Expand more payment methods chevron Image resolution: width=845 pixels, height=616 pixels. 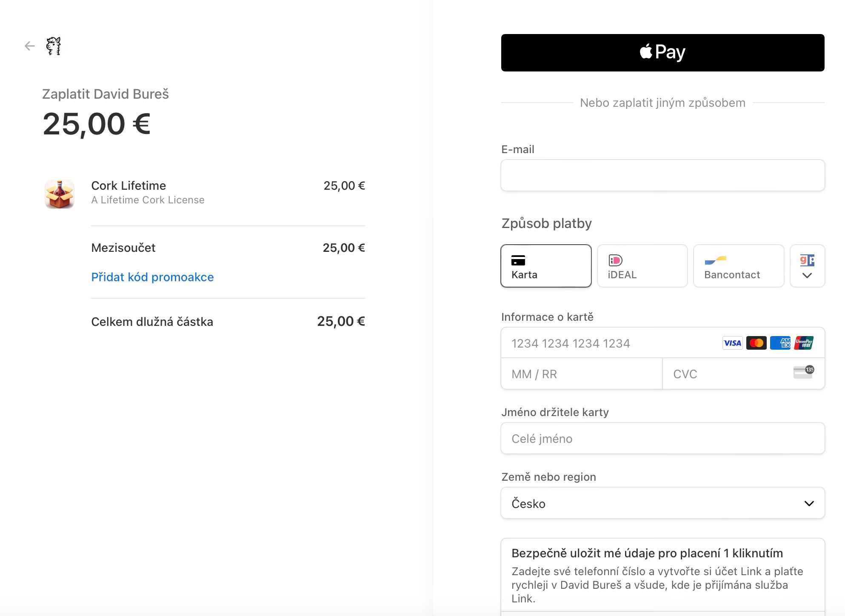(807, 275)
